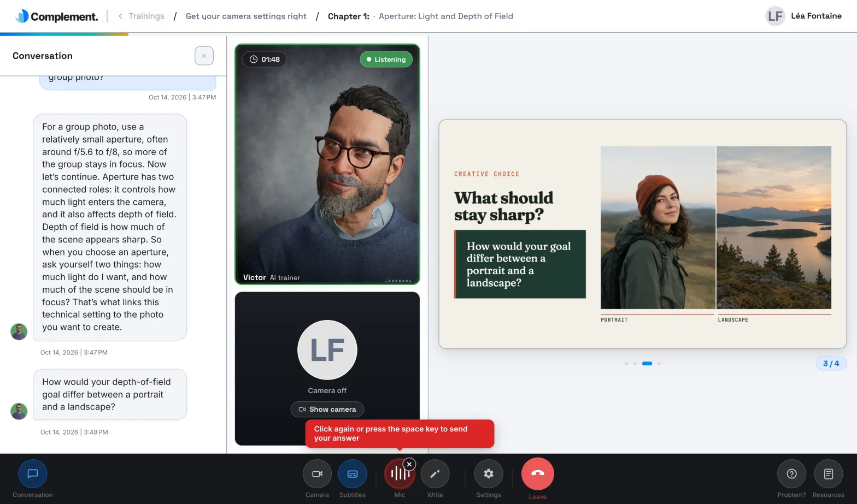Image resolution: width=857 pixels, height=504 pixels.
Task: Open the Write answer pencil button
Action: pyautogui.click(x=435, y=474)
